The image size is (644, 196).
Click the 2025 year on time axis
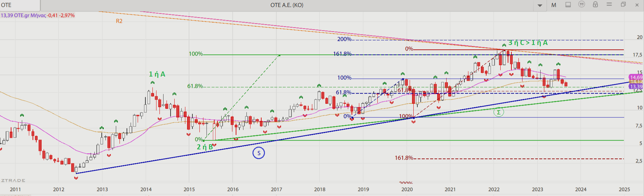click(625, 189)
